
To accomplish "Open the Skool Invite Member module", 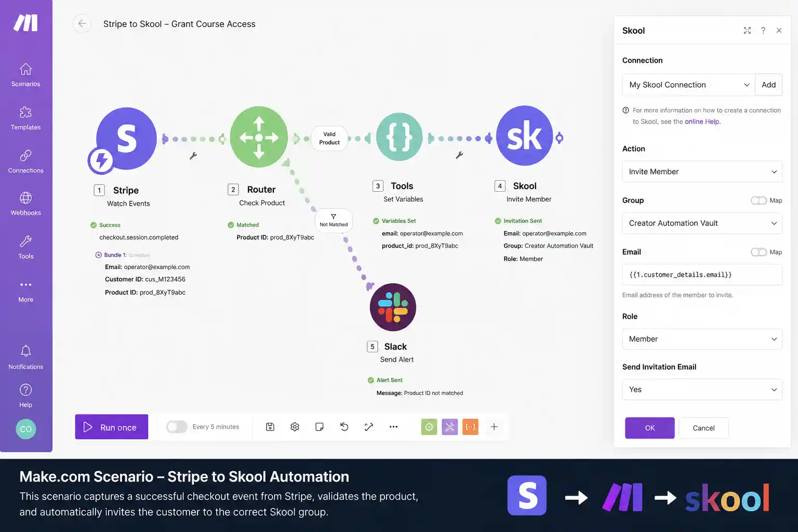I will click(524, 136).
